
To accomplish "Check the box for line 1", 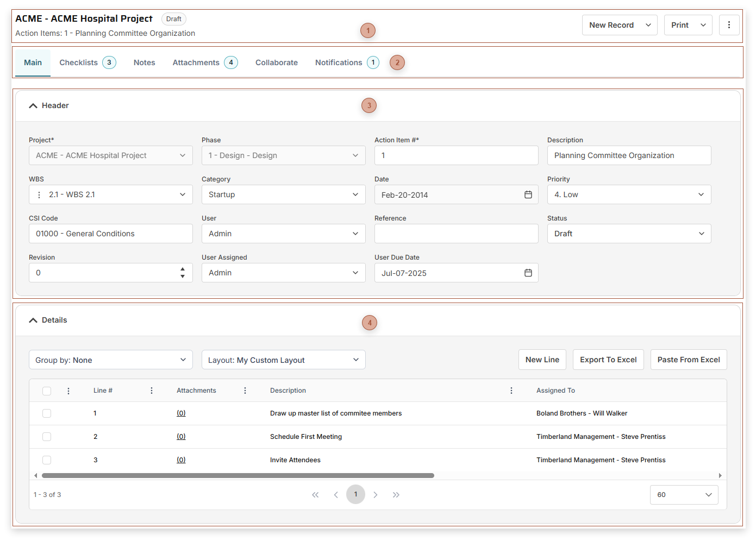I will 47,413.
